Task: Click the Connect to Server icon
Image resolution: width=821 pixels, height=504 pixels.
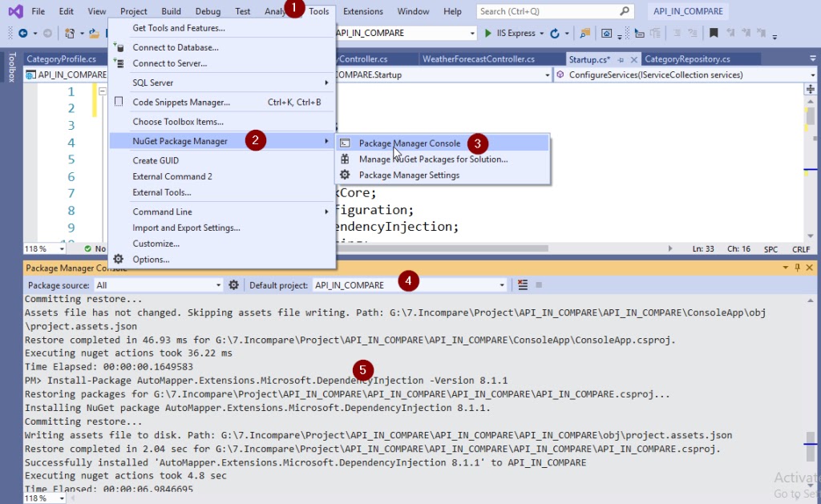Action: pyautogui.click(x=119, y=63)
